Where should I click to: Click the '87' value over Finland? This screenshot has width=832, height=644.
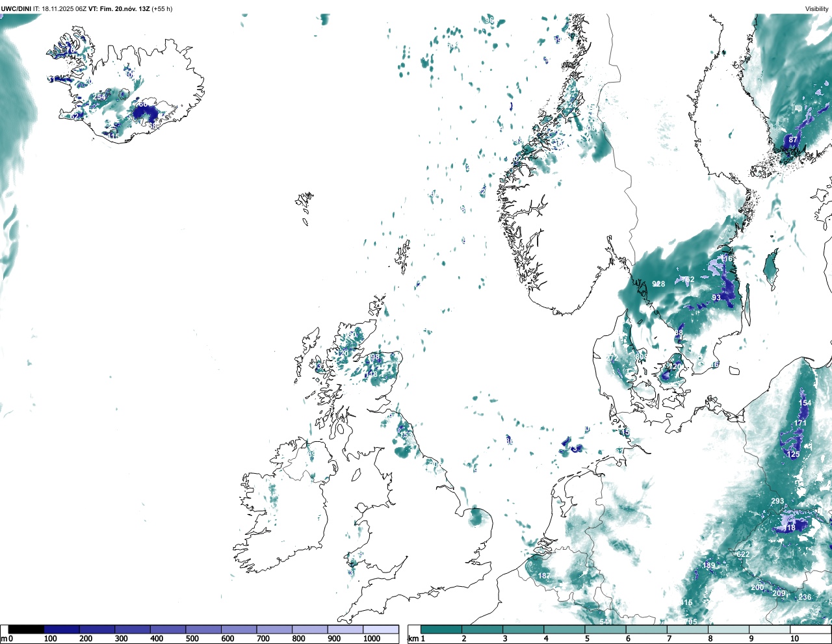(x=793, y=139)
